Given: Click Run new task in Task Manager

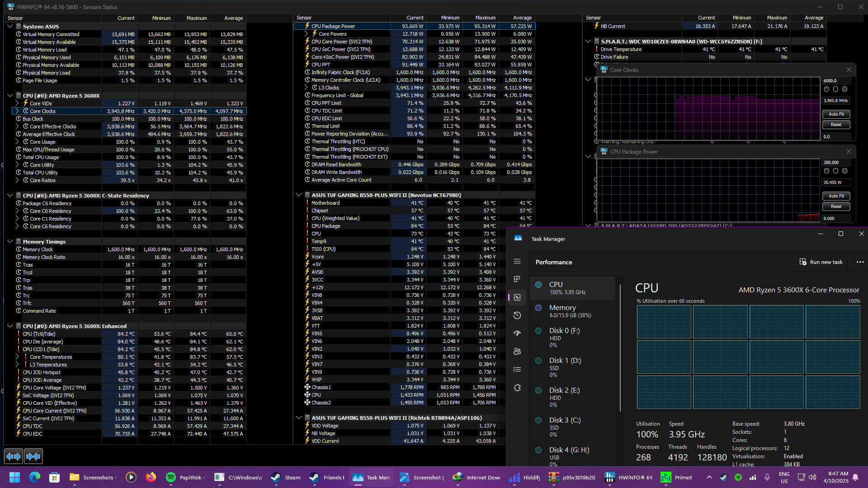Looking at the screenshot, I should (x=821, y=262).
